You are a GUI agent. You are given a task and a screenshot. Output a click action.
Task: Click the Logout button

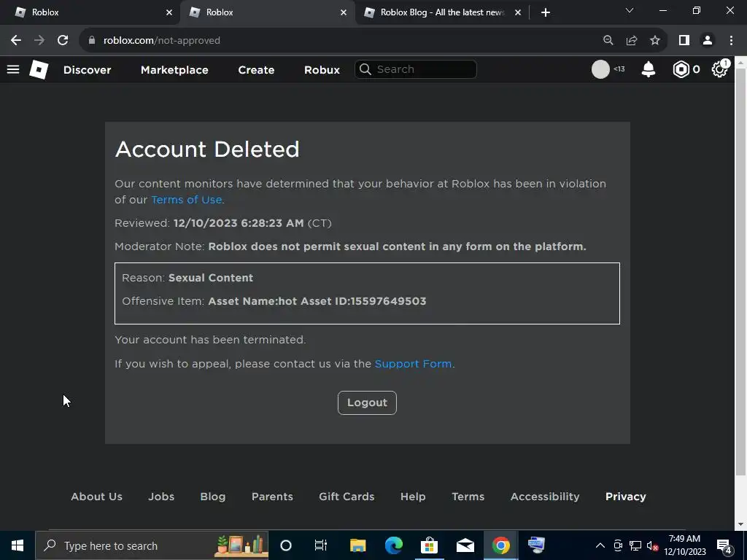[x=367, y=402]
